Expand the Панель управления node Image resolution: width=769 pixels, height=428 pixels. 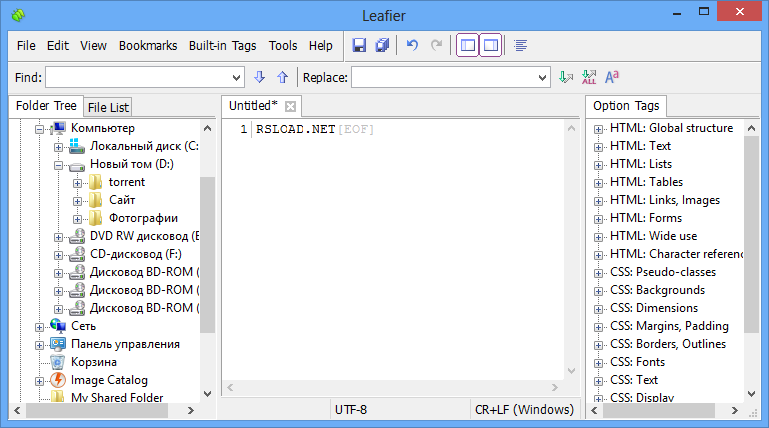tap(39, 345)
